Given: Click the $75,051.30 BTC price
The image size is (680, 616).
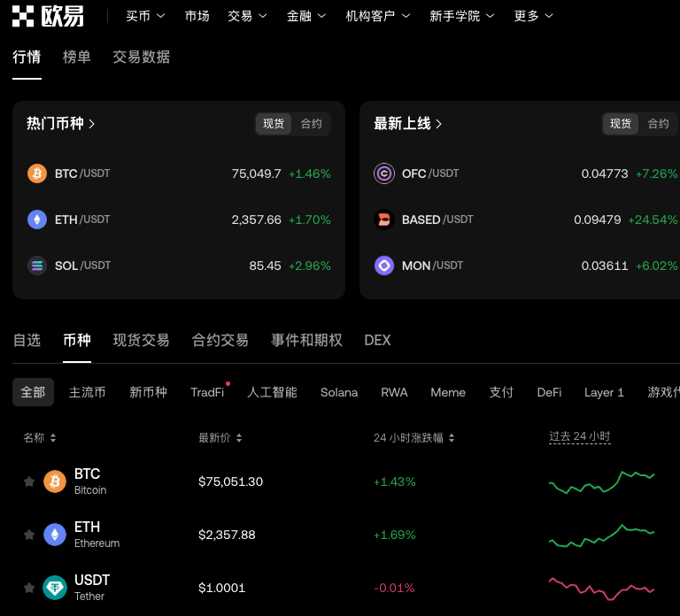Looking at the screenshot, I should pyautogui.click(x=231, y=481).
